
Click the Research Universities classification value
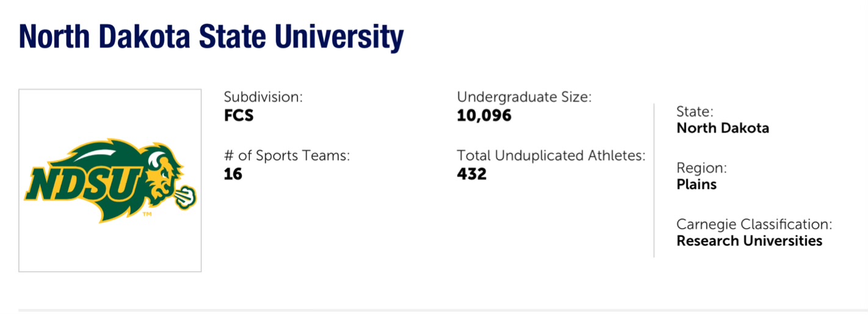pyautogui.click(x=749, y=240)
